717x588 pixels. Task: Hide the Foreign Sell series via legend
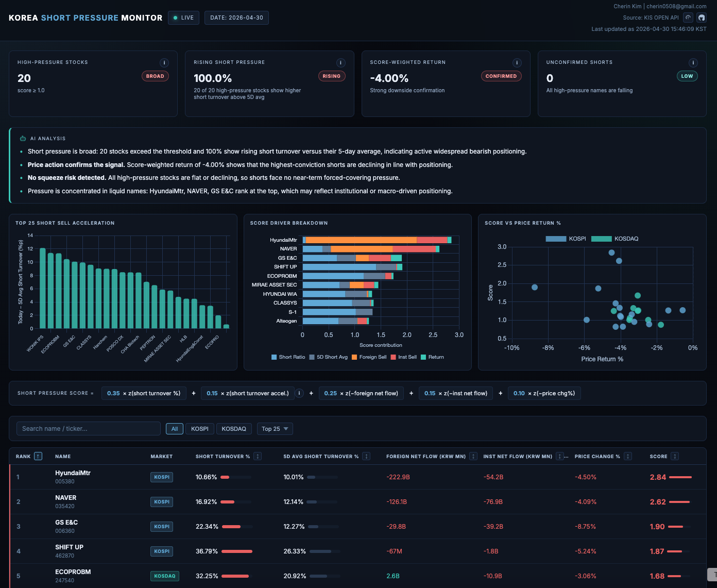coord(369,357)
